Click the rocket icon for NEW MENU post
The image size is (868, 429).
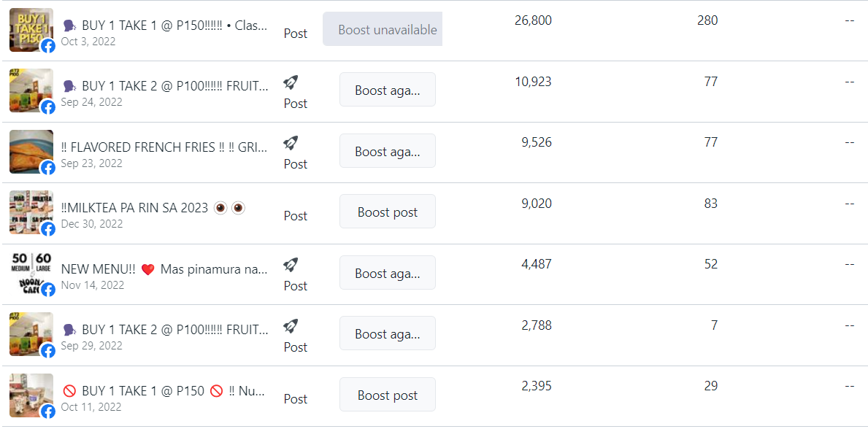click(291, 266)
